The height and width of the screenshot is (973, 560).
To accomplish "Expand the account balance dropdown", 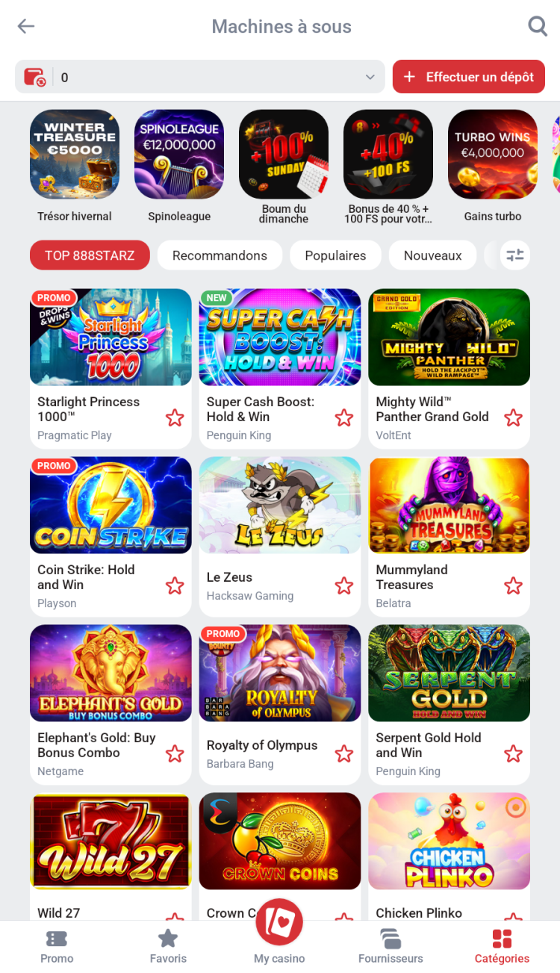I will tap(370, 77).
